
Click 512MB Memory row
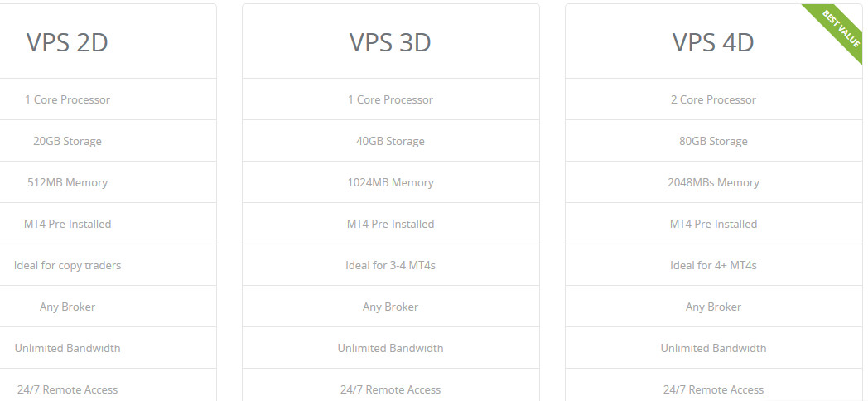(108, 182)
